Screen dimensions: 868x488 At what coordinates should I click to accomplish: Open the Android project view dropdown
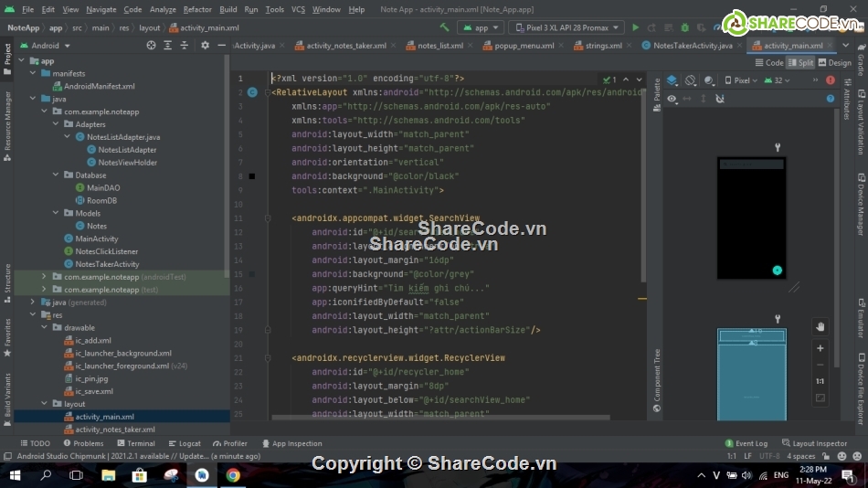point(44,45)
